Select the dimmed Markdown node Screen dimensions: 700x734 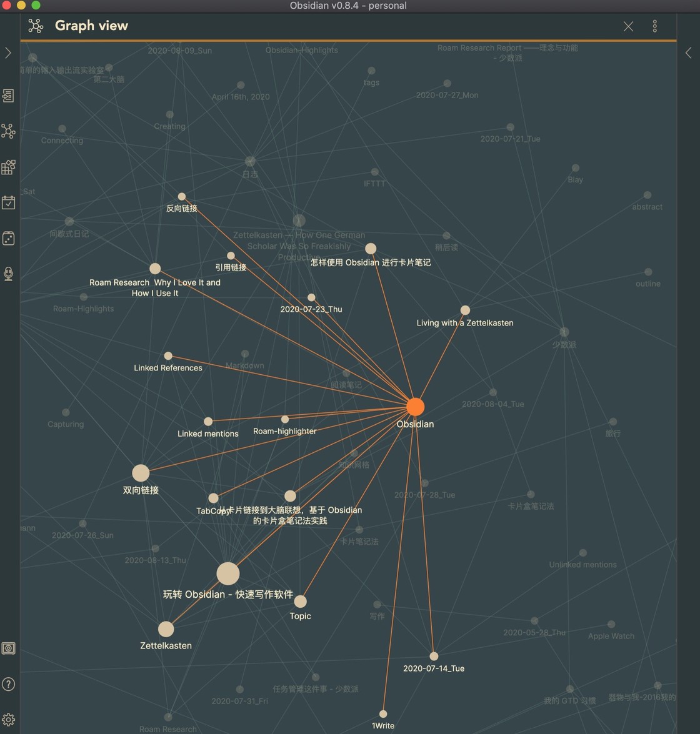(244, 354)
